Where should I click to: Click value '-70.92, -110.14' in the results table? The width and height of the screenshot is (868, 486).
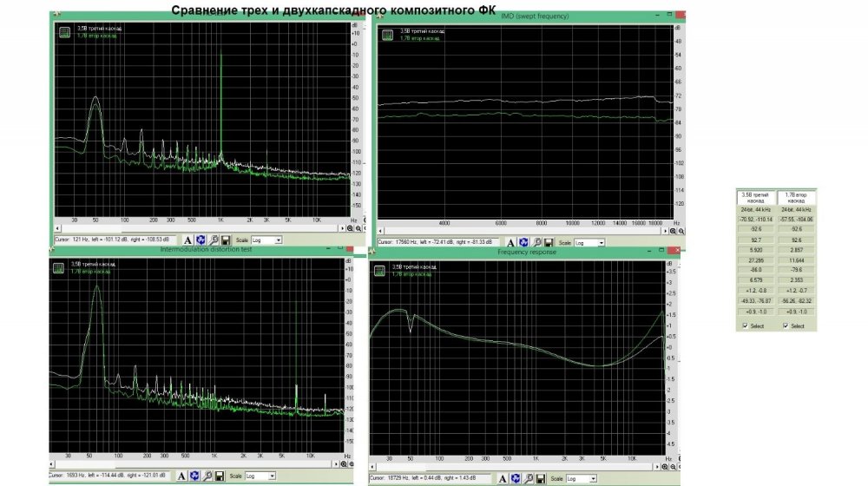[756, 220]
